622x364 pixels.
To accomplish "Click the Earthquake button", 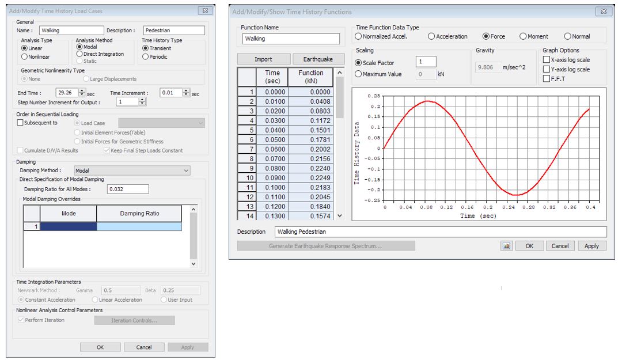I will [318, 59].
